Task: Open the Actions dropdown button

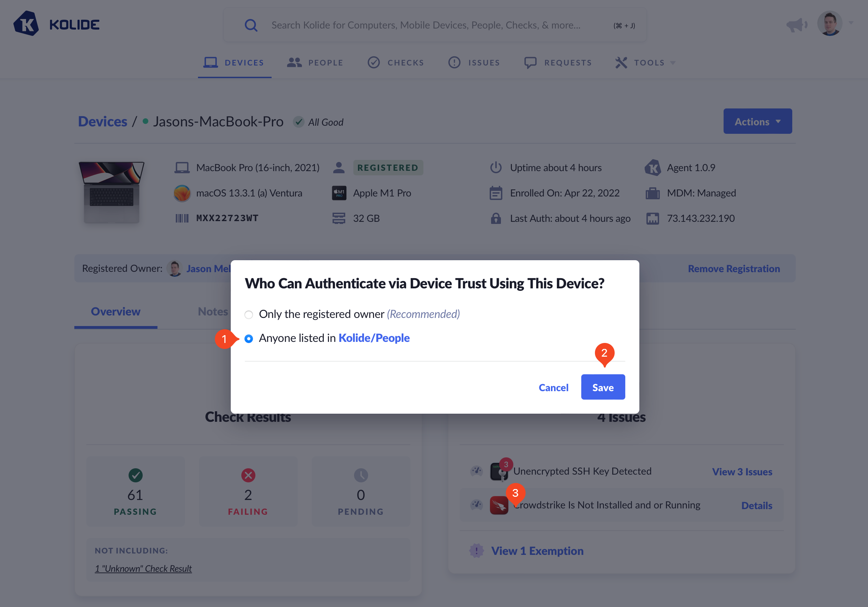Action: click(x=757, y=121)
